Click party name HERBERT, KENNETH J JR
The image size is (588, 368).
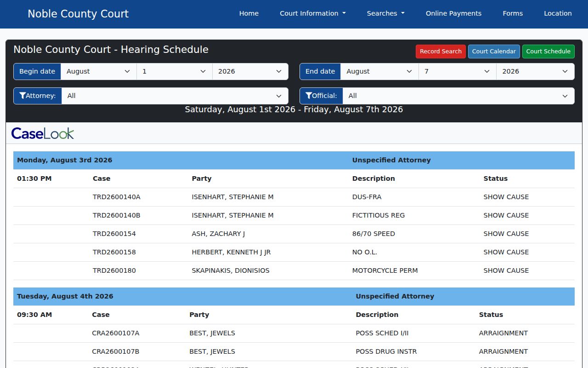tap(231, 252)
